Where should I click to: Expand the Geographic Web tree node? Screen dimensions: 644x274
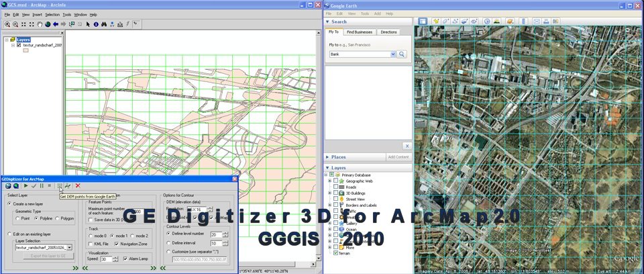pos(329,181)
